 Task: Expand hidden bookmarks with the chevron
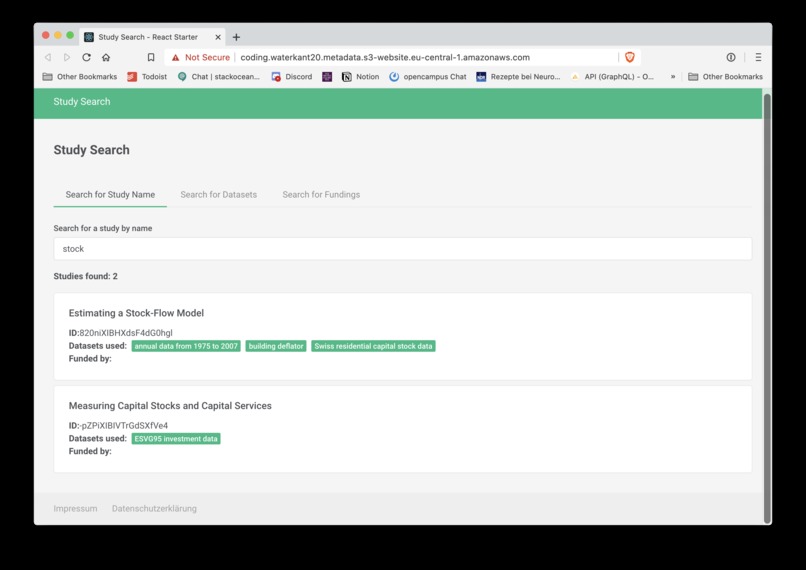672,77
